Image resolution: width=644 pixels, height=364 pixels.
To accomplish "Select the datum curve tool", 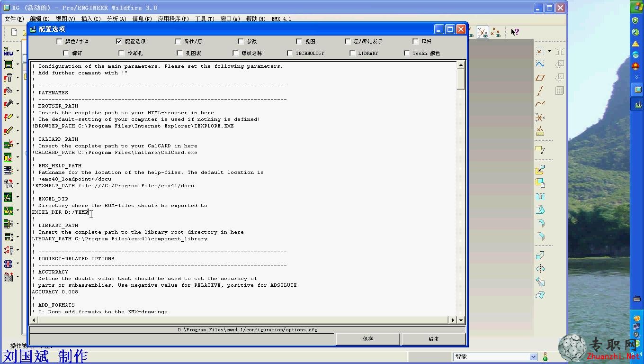I will [540, 104].
